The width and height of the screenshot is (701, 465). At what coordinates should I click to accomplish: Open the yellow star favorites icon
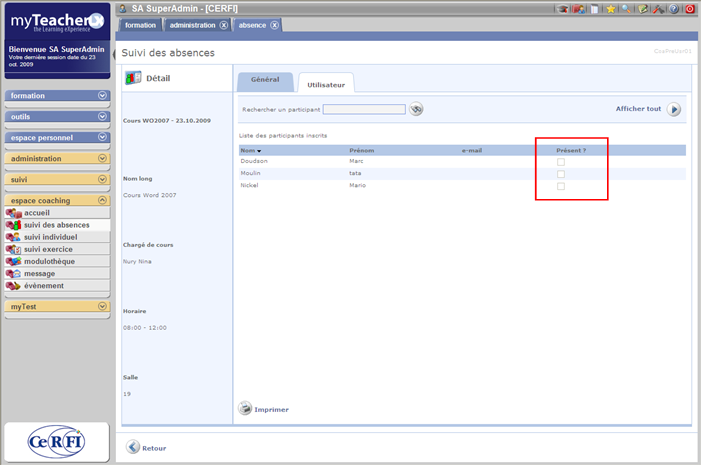click(x=610, y=9)
